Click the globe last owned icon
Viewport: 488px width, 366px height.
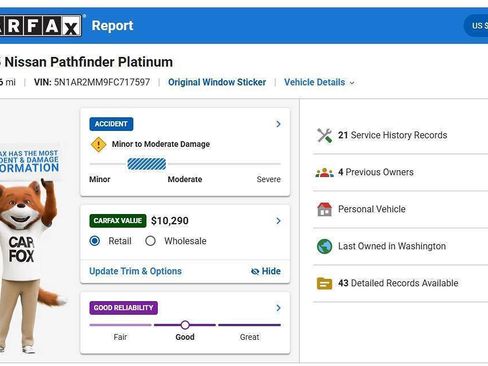point(324,246)
